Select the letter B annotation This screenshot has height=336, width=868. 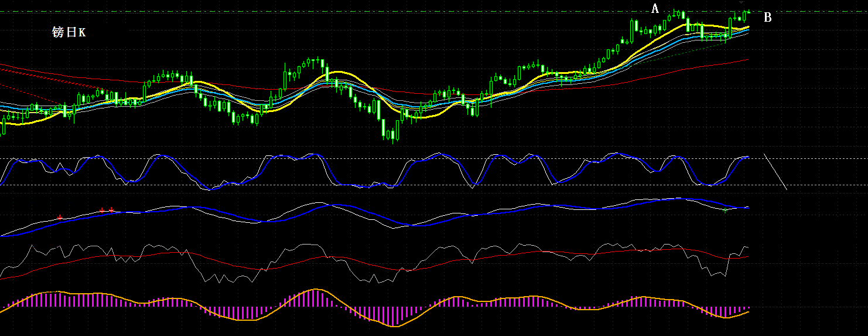[x=768, y=18]
